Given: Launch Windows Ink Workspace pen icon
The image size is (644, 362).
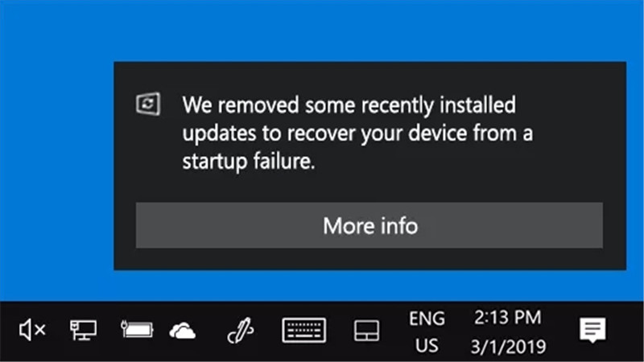Looking at the screenshot, I should point(240,330).
